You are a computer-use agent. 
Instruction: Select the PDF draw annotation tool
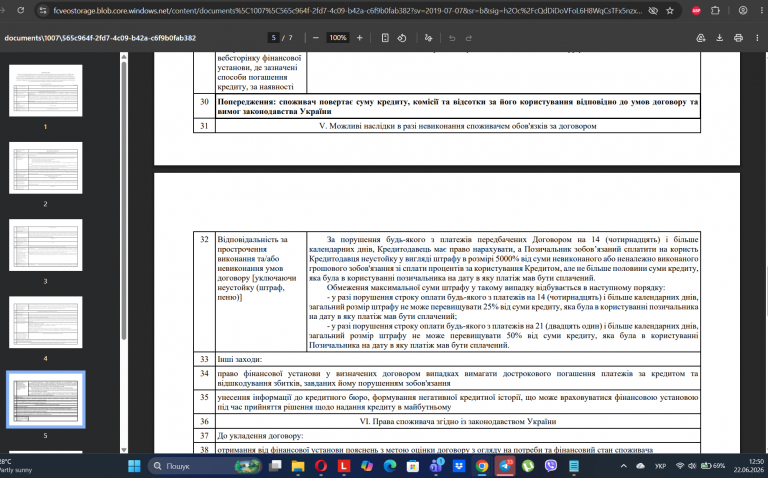pyautogui.click(x=428, y=38)
